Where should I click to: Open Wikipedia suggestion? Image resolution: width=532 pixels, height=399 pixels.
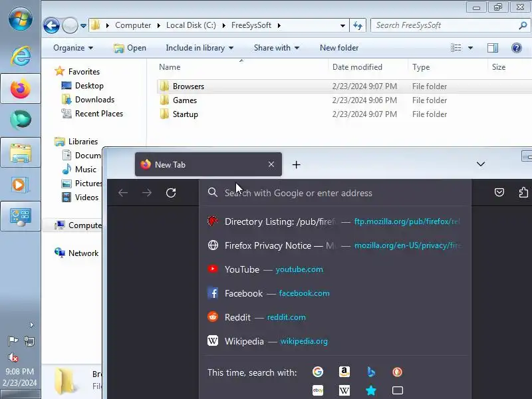335,341
